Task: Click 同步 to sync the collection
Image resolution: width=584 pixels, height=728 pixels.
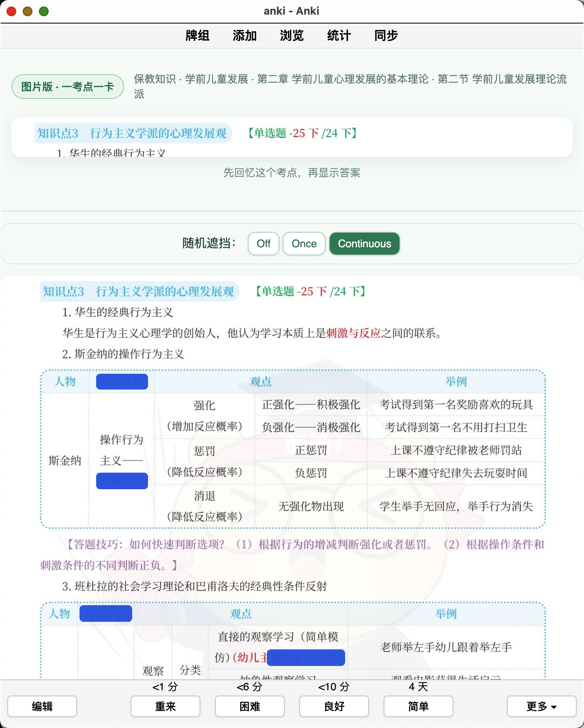Action: click(x=386, y=36)
